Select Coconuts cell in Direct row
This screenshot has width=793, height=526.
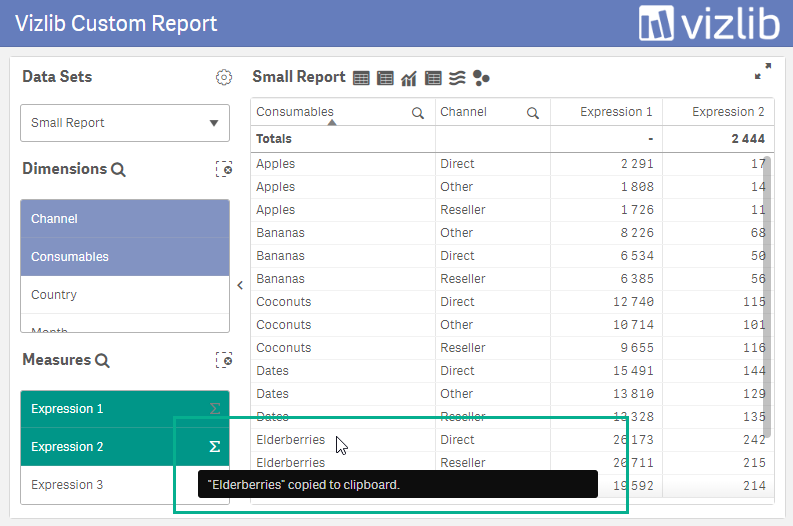(x=343, y=302)
